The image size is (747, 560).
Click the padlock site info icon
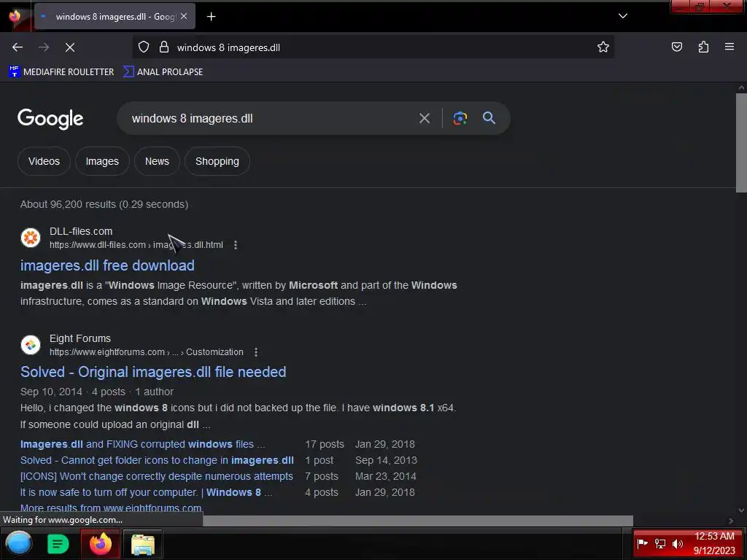(x=164, y=47)
